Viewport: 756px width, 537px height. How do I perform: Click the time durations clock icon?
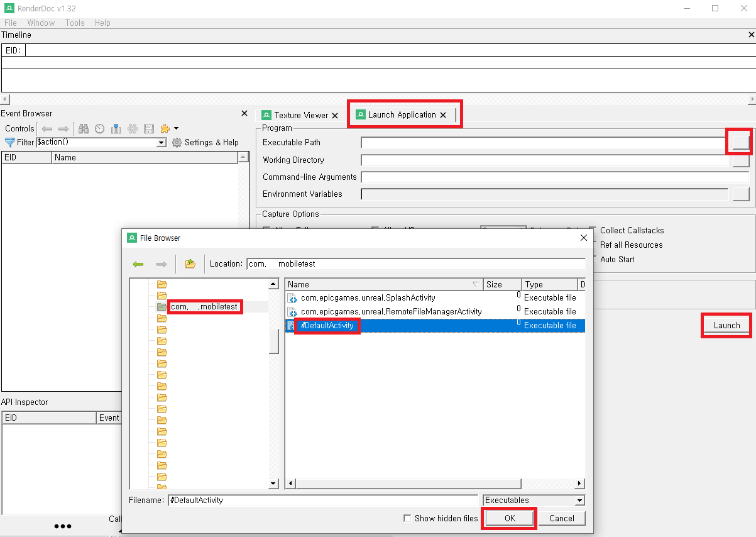coord(99,128)
